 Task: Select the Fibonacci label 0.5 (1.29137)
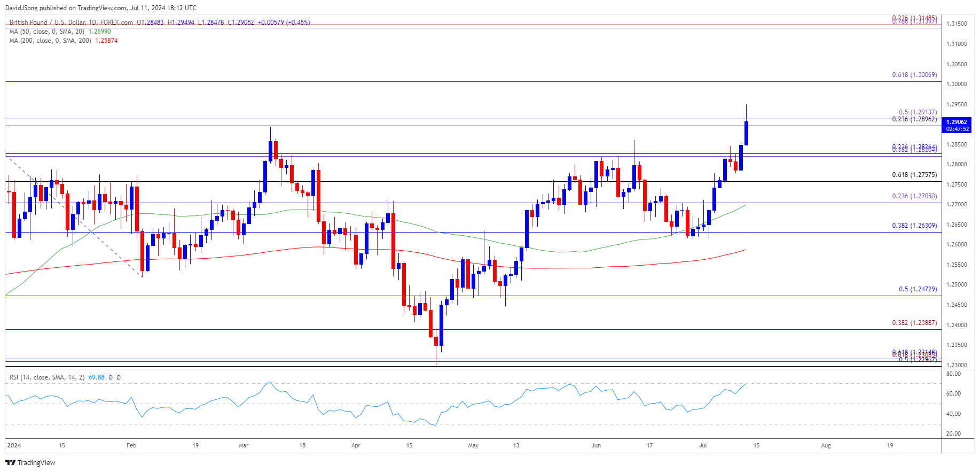tap(918, 113)
